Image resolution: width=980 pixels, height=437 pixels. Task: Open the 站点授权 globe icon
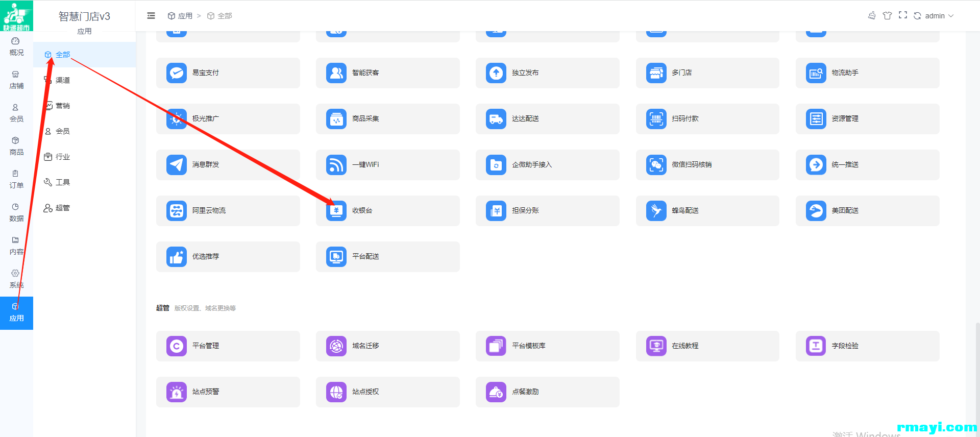336,392
